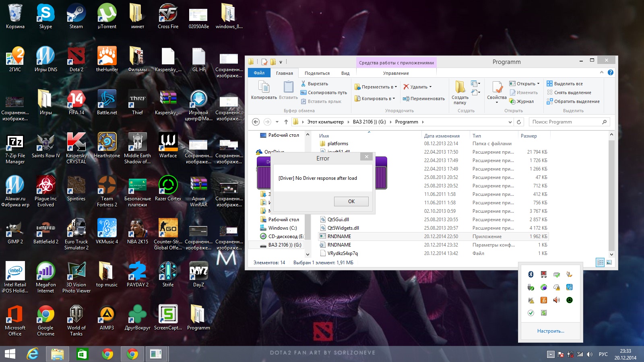Click Настроить... in tray popup
Screen dimensions: 644x362
[x=551, y=331]
